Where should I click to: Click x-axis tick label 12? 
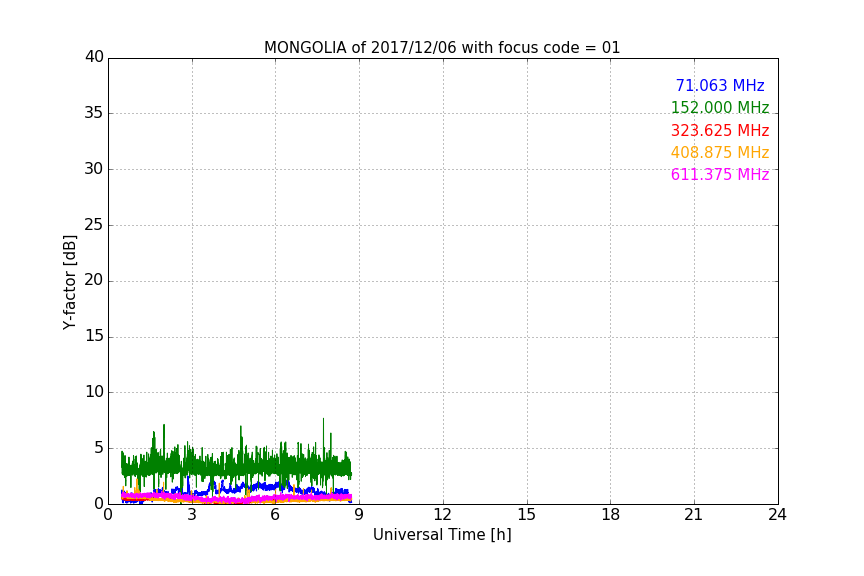(442, 515)
